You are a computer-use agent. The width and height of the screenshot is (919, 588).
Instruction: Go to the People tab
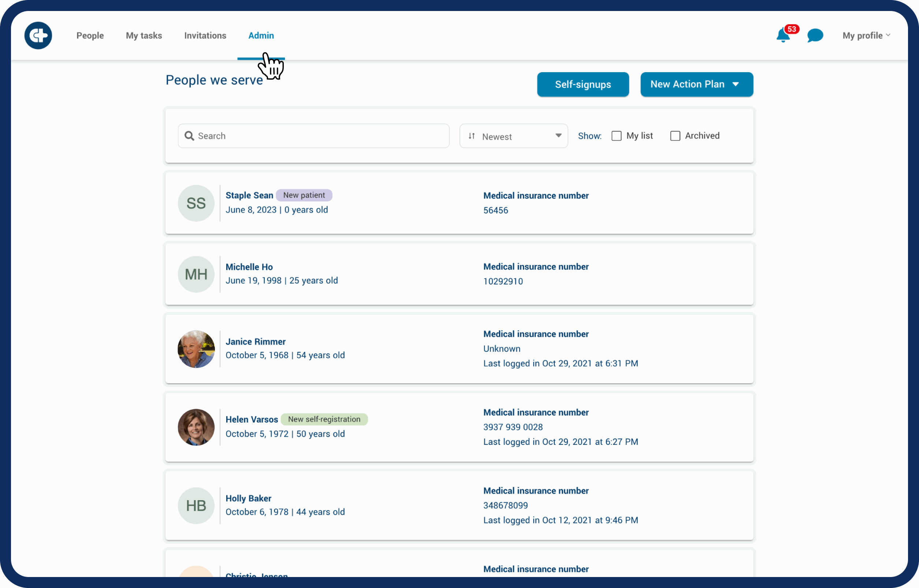click(90, 36)
